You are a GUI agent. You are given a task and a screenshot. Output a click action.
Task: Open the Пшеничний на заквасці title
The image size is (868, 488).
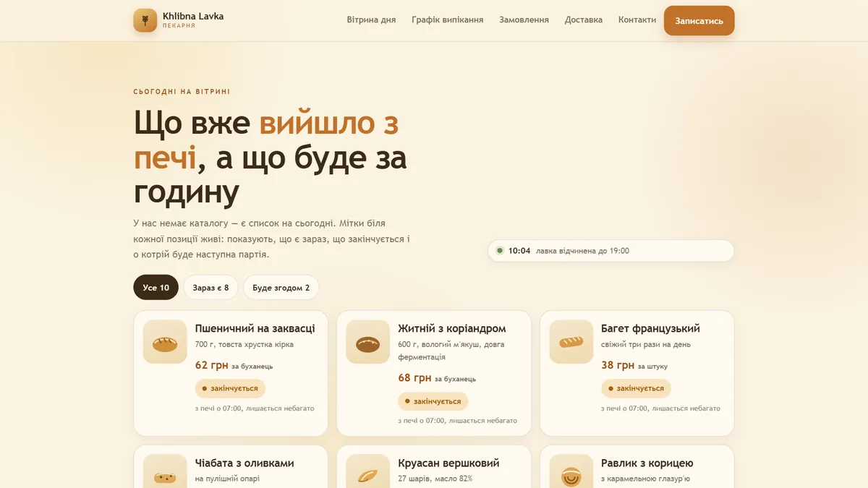[255, 329]
